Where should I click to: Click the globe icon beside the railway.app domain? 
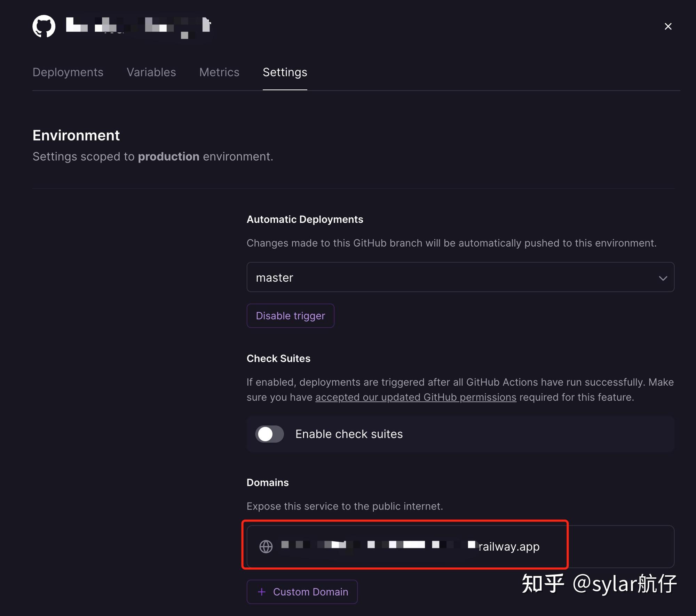[x=266, y=546]
